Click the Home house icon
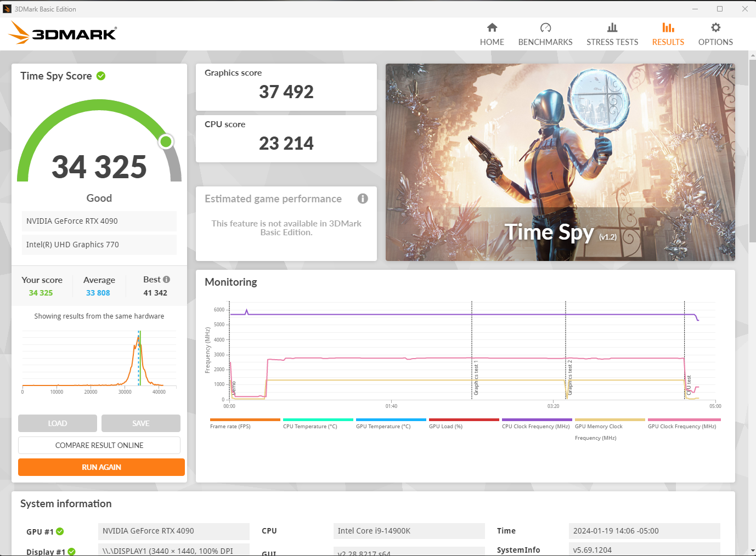The image size is (756, 556). click(492, 27)
